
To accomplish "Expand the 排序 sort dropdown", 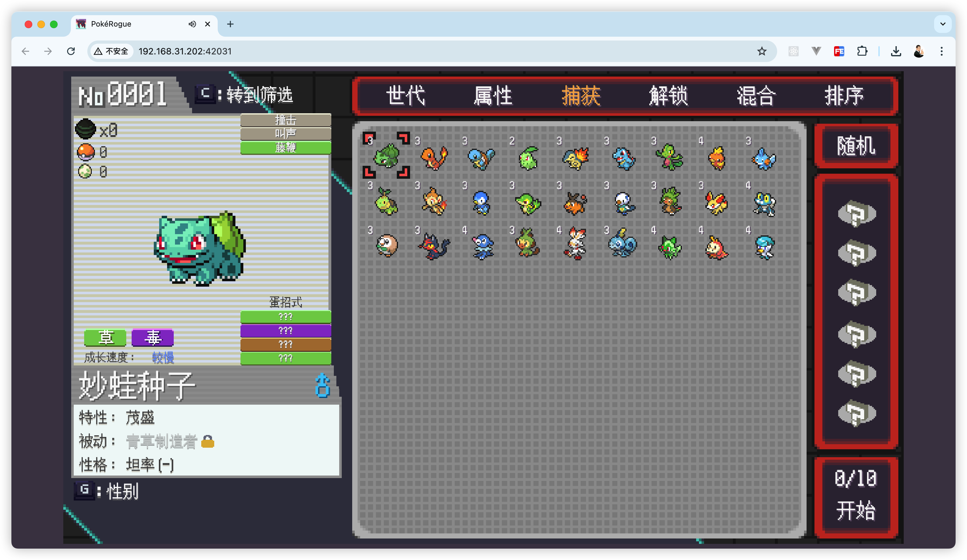I will (x=844, y=96).
